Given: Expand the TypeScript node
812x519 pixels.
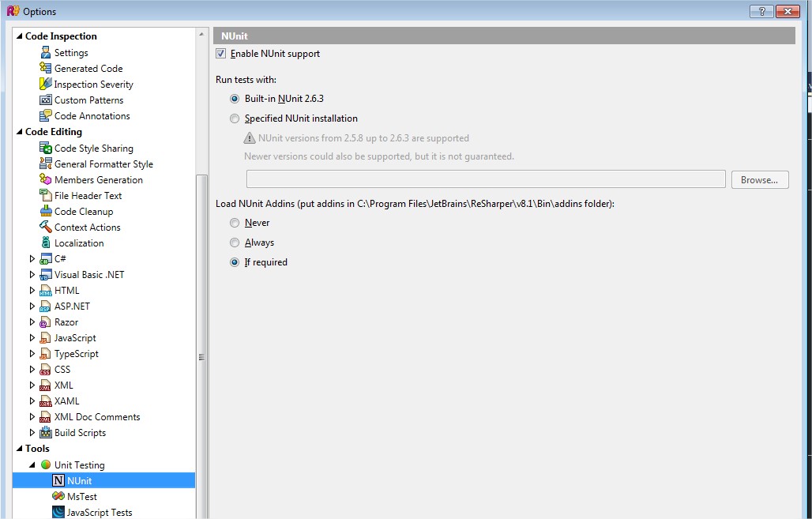Looking at the screenshot, I should [x=32, y=353].
